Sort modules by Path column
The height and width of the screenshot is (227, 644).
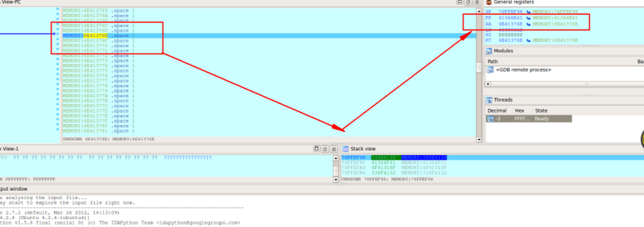tap(560, 61)
